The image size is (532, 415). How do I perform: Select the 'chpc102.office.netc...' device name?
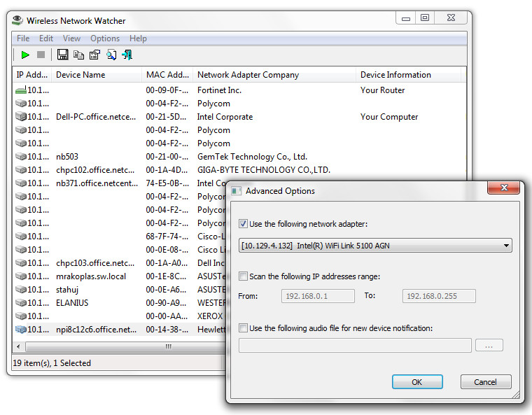pyautogui.click(x=95, y=170)
